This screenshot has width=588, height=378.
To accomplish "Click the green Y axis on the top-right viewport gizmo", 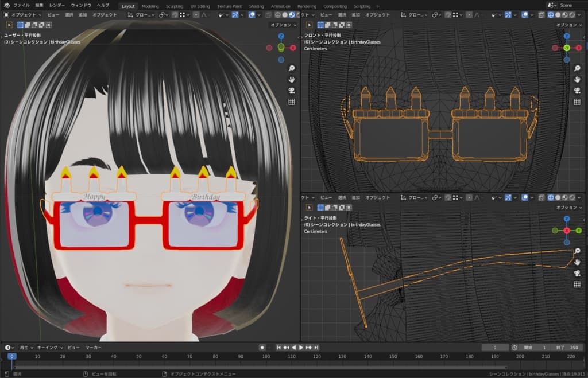I will click(x=567, y=48).
